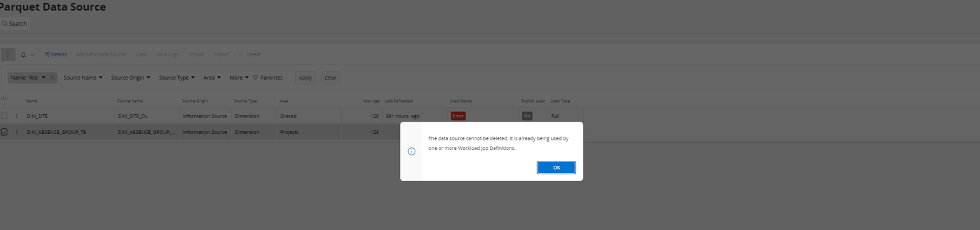Open the Source Type filter dropdown
Screen dimensions: 980x230
[177, 78]
